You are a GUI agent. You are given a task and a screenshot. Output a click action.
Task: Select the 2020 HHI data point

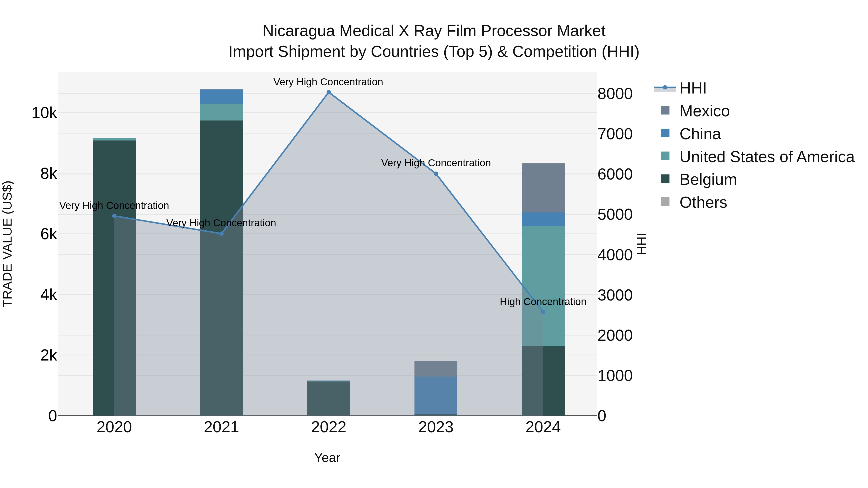pyautogui.click(x=114, y=216)
